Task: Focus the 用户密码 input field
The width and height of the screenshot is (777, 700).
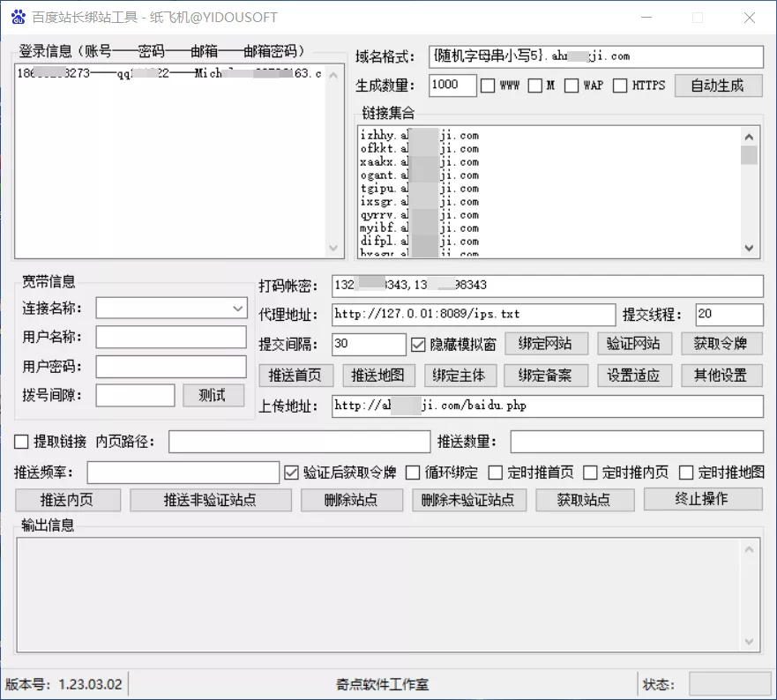Action: coord(171,367)
